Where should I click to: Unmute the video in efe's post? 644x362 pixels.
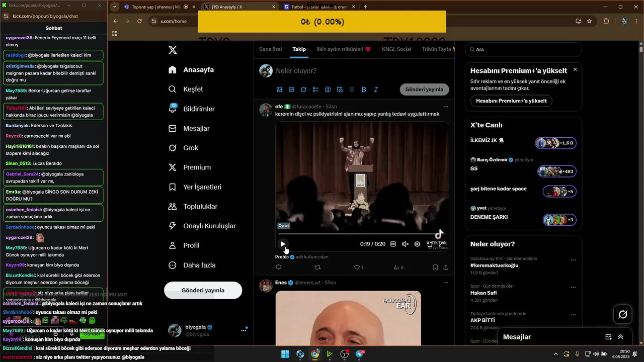tap(405, 244)
